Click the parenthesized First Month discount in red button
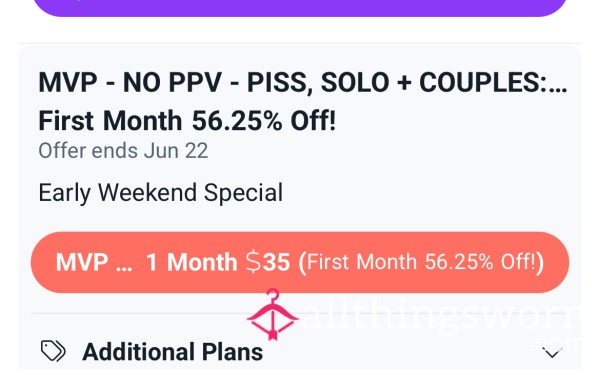 [421, 263]
